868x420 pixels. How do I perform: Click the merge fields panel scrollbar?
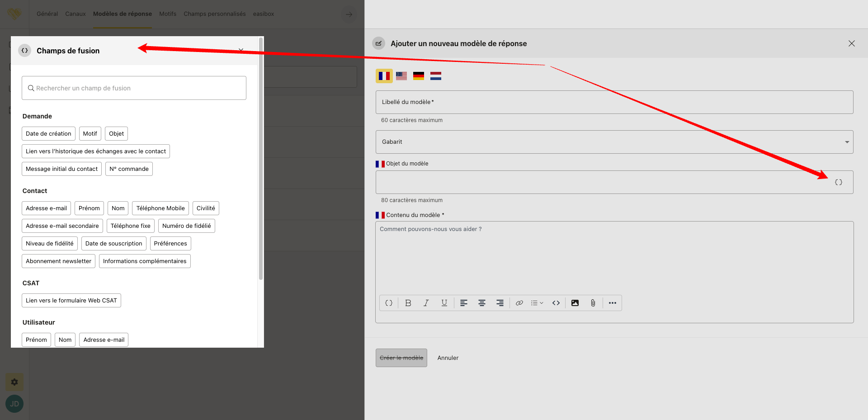pyautogui.click(x=261, y=158)
